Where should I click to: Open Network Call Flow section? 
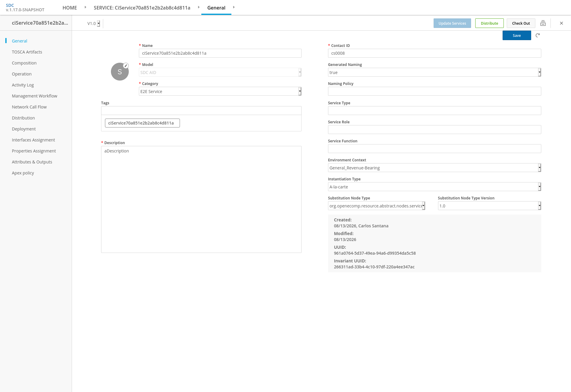pyautogui.click(x=29, y=107)
